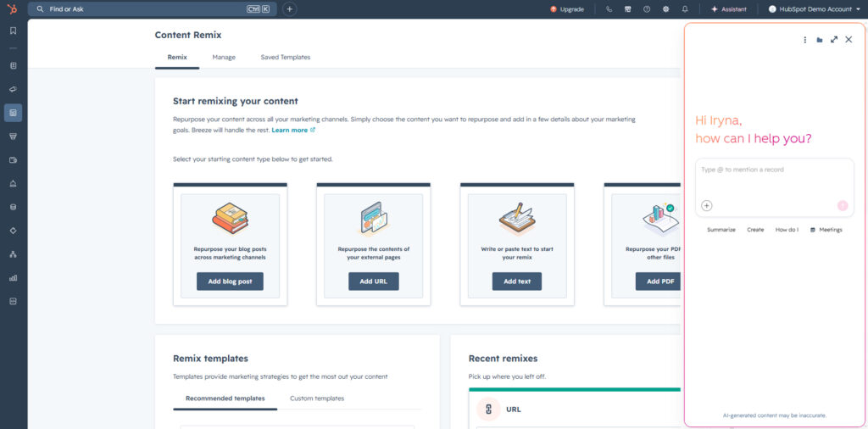Click the external pages illustration
The image size is (868, 429).
[x=374, y=219]
